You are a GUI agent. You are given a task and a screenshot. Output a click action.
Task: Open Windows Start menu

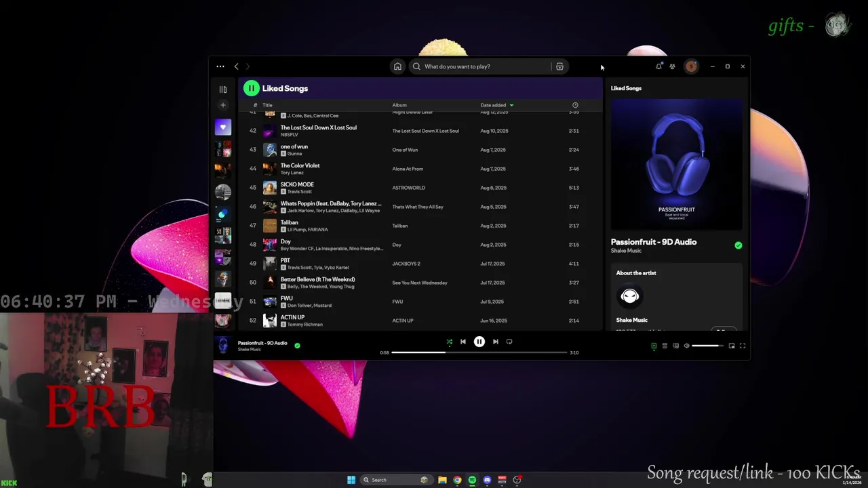click(351, 480)
